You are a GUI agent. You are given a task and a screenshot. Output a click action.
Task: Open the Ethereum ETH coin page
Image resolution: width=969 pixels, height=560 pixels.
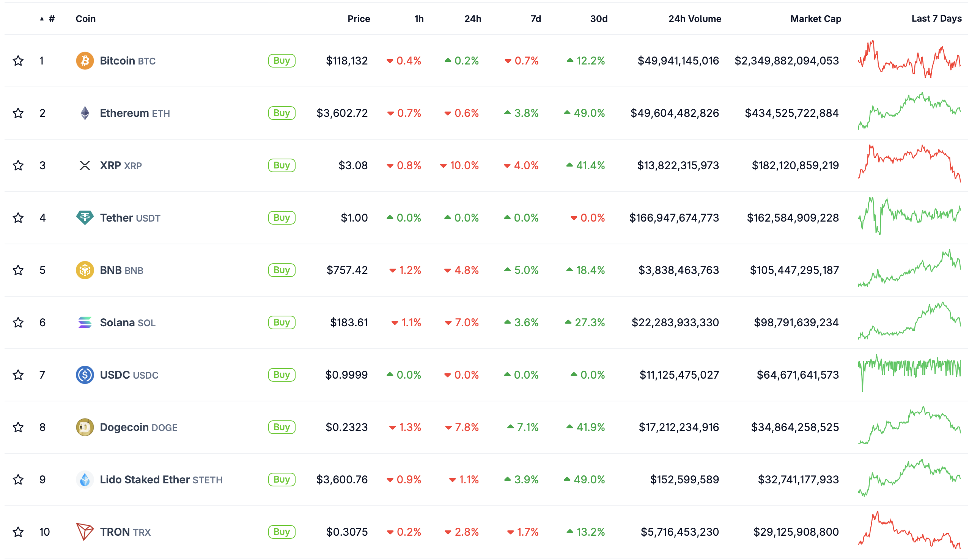135,113
